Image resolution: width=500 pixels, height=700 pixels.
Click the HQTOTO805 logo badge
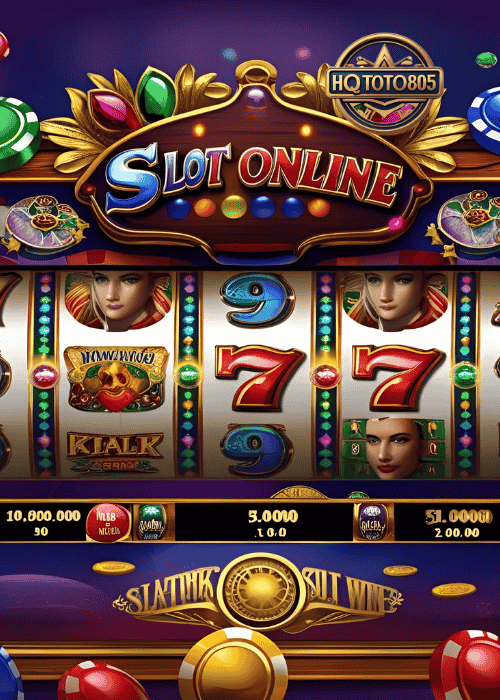click(x=384, y=83)
